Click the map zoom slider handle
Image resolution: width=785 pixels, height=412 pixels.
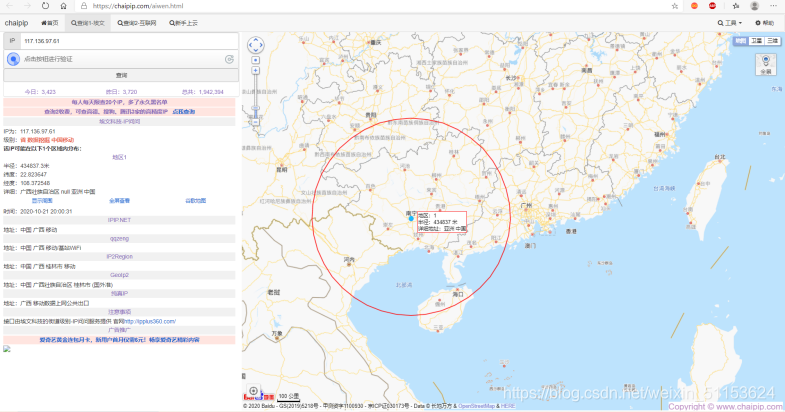coord(255,108)
